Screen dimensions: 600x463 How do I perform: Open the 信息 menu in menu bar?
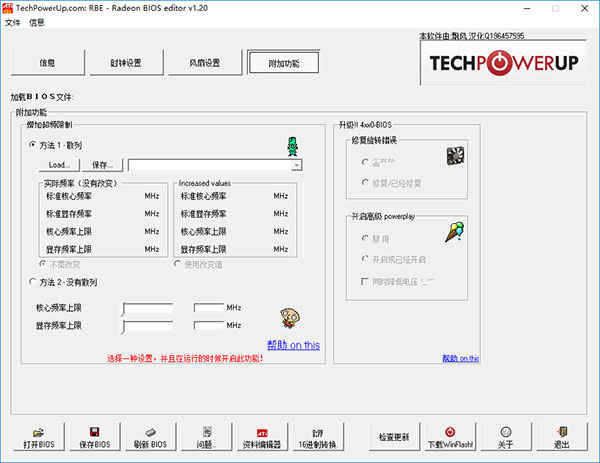point(37,23)
